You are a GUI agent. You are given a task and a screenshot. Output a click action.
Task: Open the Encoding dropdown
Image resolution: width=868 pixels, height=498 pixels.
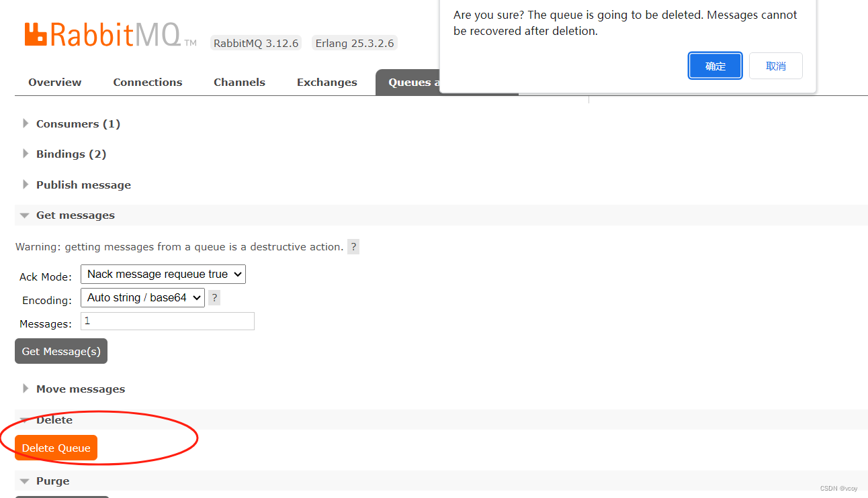click(142, 297)
